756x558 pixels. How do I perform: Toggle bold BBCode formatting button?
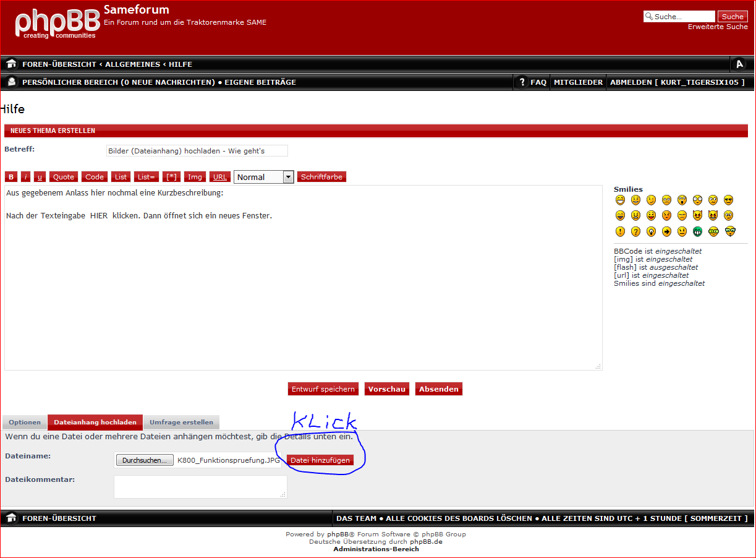point(11,177)
